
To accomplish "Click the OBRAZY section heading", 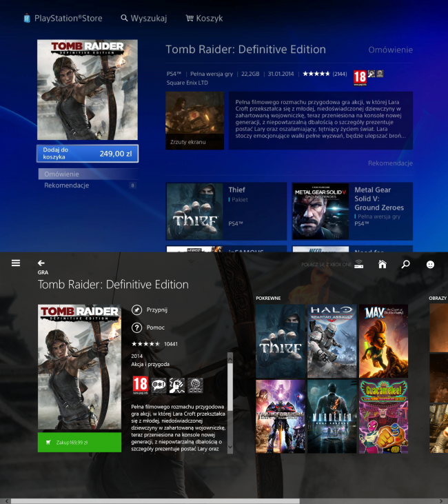I will click(438, 299).
